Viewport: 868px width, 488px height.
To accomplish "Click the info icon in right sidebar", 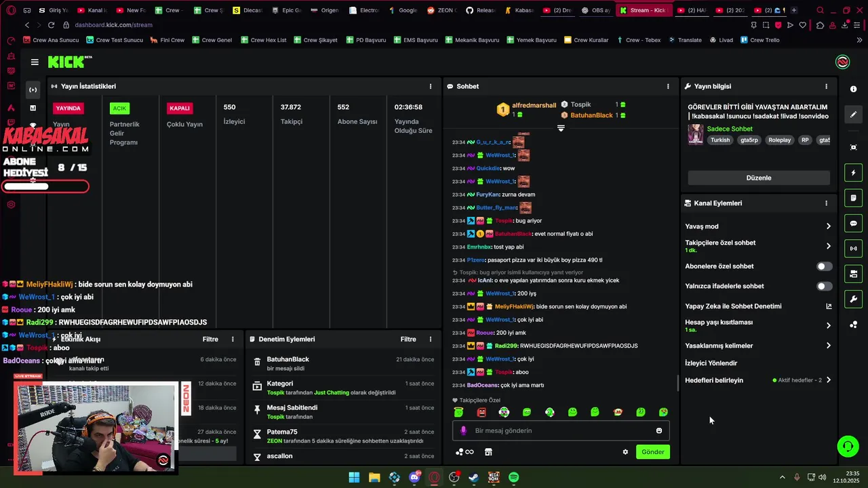I will [853, 89].
